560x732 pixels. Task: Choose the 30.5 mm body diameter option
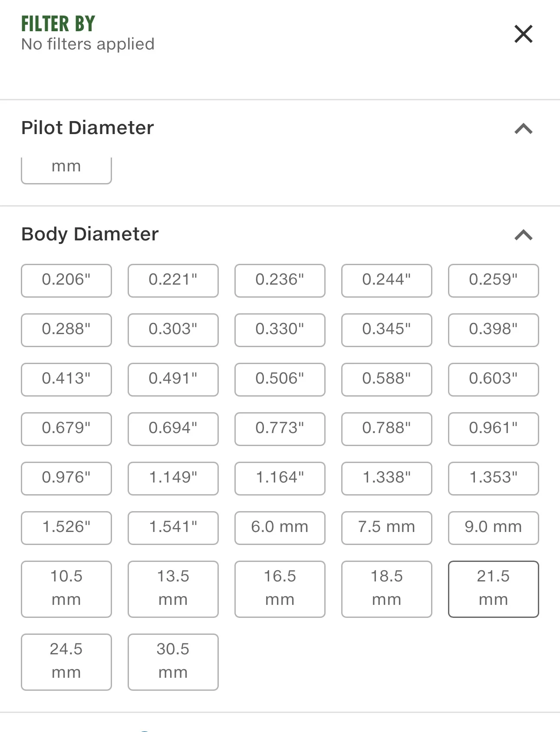click(173, 662)
